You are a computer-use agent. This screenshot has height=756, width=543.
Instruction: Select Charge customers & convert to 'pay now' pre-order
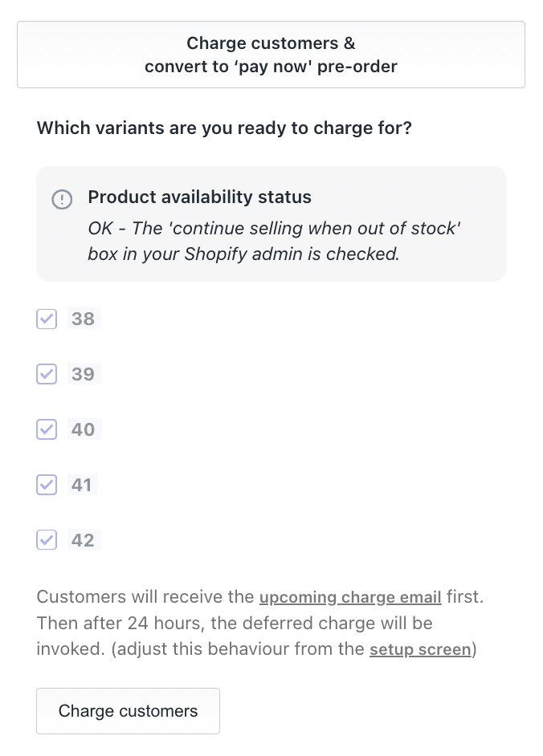(x=271, y=55)
